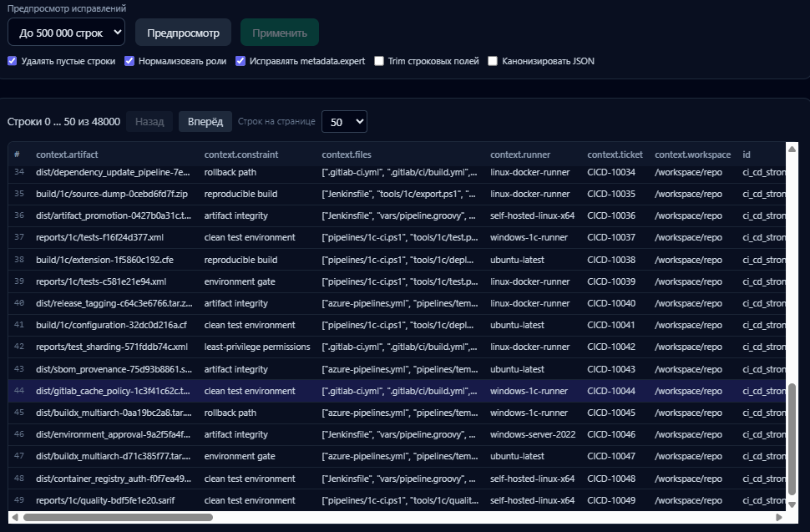Click the Назад pagination button
Viewport: 810px width, 532px height.
(149, 122)
